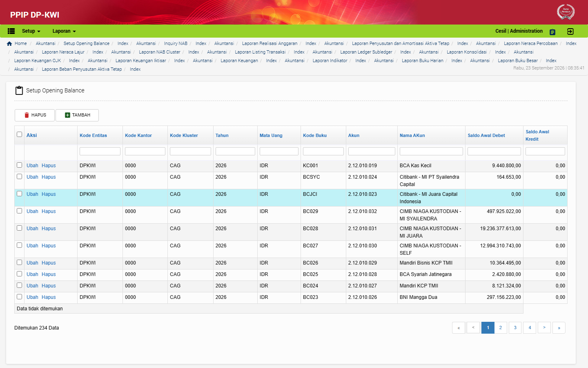The image size is (588, 368).
Task: Jump to last page double-right arrow
Action: click(559, 328)
